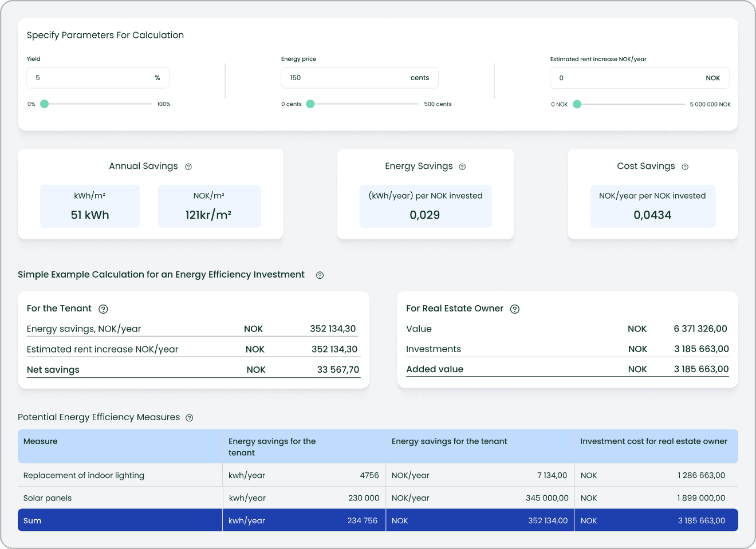Click the Energy price slider handle
Viewport: 756px width, 549px height.
[310, 104]
